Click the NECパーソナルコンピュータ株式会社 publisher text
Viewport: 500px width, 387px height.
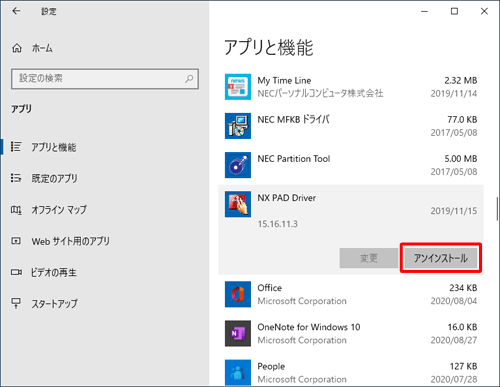pos(320,93)
